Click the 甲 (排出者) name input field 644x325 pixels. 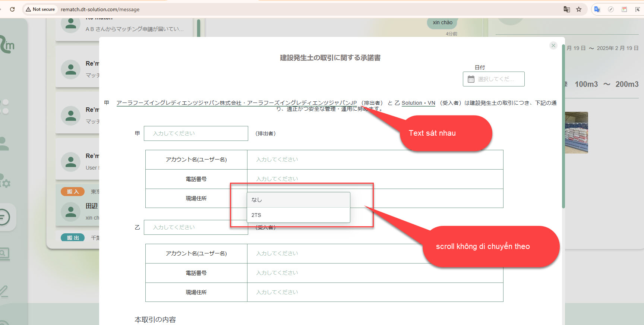tap(196, 133)
